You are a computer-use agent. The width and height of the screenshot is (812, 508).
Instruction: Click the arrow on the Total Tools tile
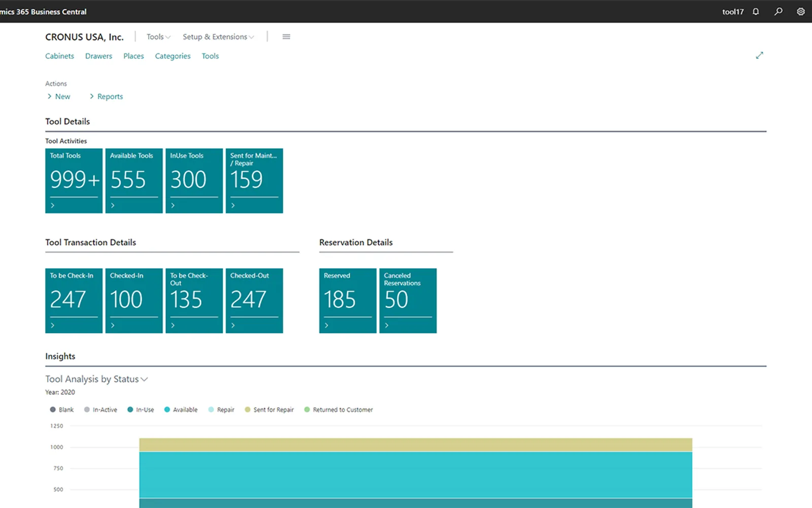[x=52, y=205]
